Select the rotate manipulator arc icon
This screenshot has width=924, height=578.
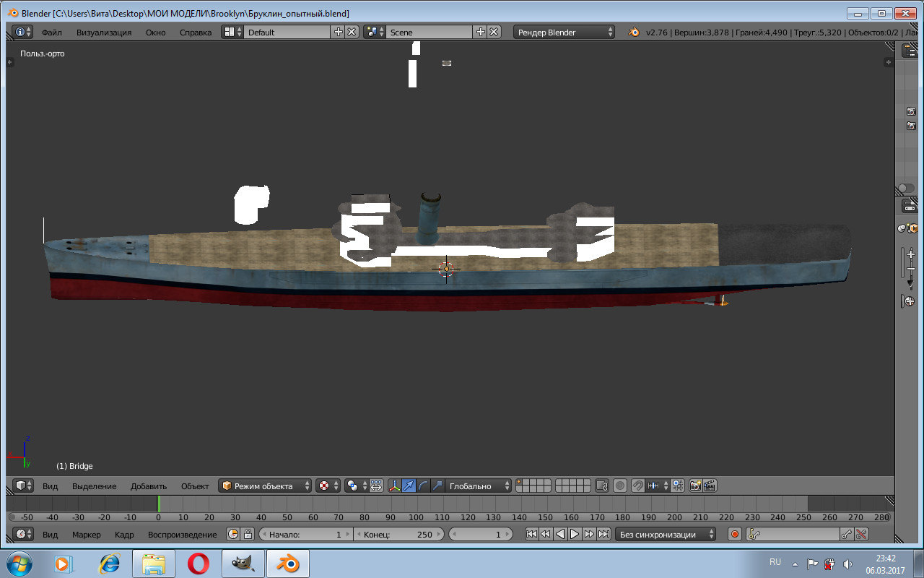pos(423,486)
